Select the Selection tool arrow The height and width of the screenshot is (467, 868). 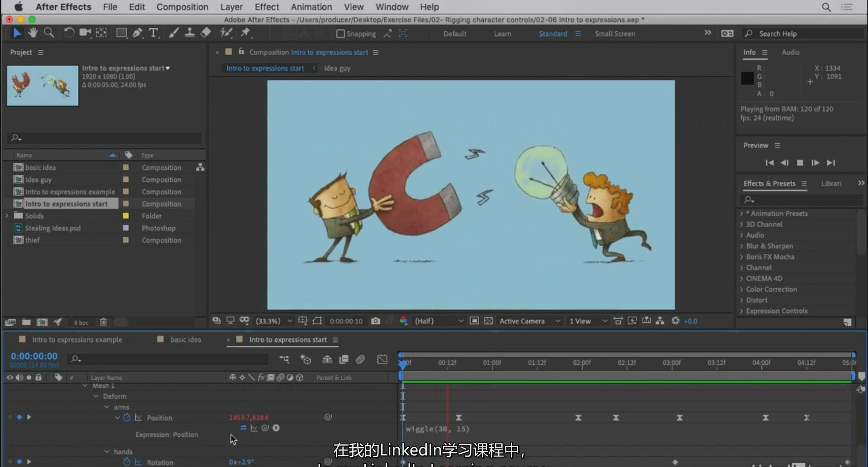pyautogui.click(x=17, y=33)
